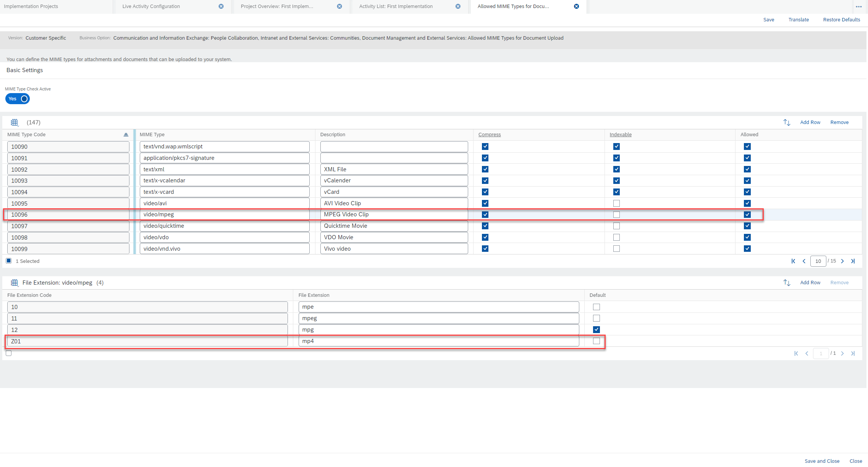Click Translate button

(798, 20)
